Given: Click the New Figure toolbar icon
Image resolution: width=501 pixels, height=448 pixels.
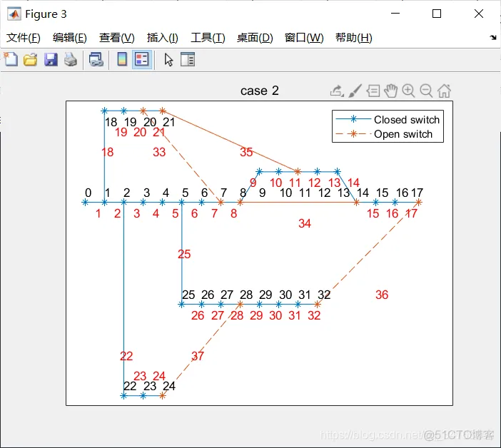Looking at the screenshot, I should [11, 59].
